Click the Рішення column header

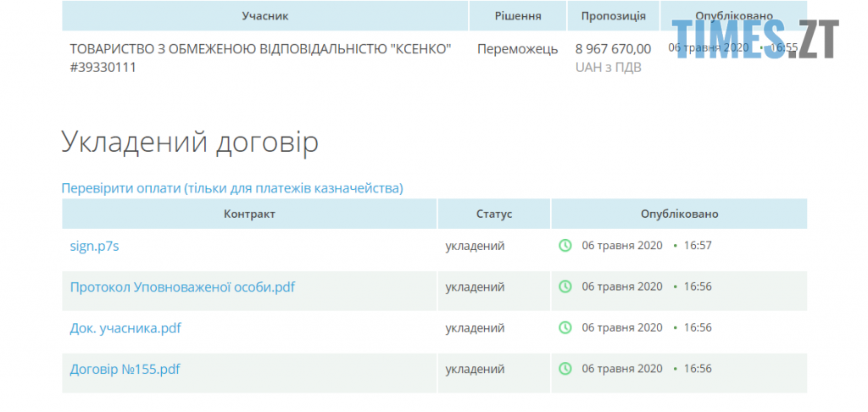pyautogui.click(x=517, y=16)
